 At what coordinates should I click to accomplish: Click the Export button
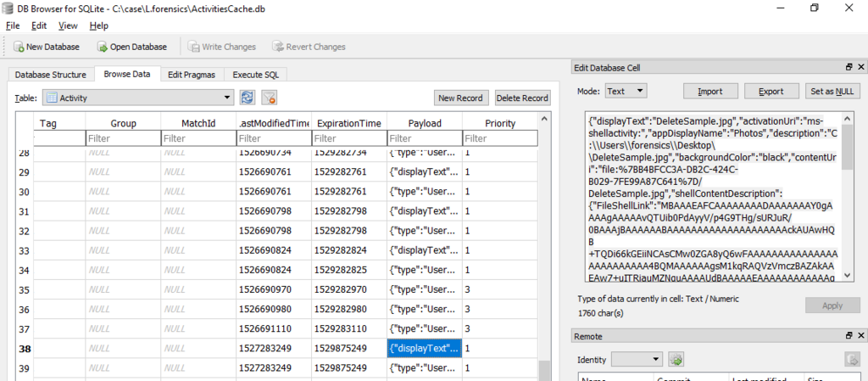click(771, 91)
